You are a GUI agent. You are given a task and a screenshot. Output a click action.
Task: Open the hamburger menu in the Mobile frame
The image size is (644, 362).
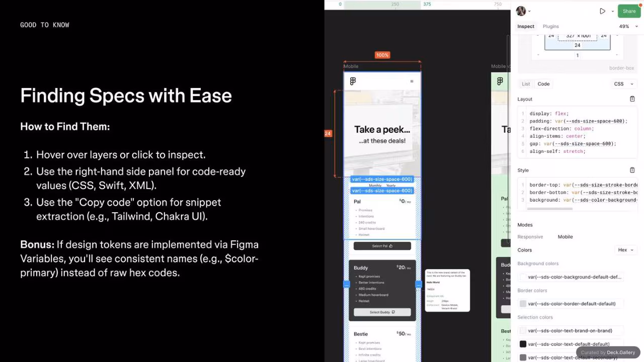click(x=412, y=81)
